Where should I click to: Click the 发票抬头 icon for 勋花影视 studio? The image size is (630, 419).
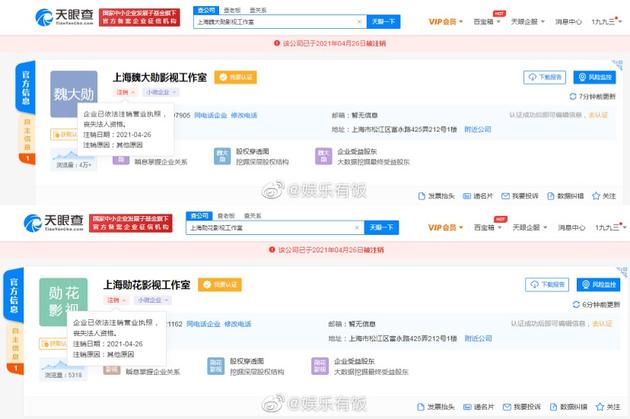tap(421, 407)
